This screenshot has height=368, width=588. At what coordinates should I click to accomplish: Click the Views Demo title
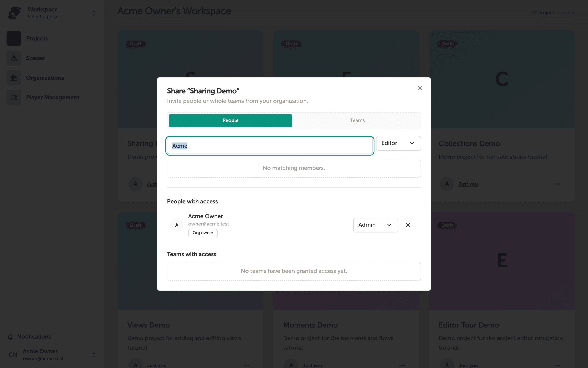[148, 325]
